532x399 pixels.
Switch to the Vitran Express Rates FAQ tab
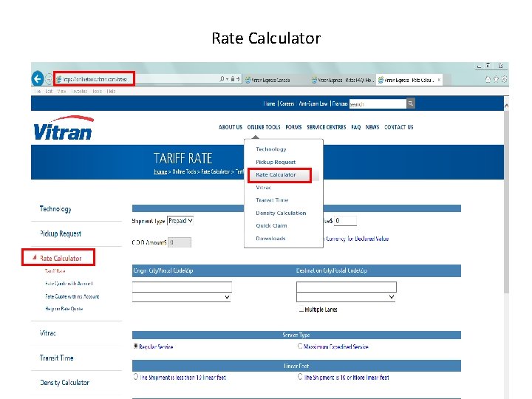(343, 80)
